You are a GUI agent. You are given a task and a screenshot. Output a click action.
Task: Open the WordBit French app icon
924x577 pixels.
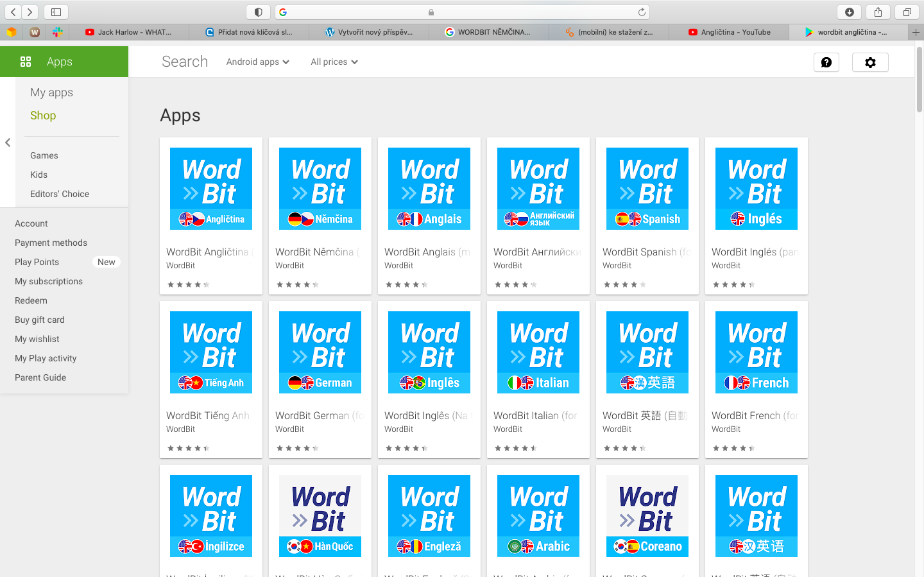757,352
